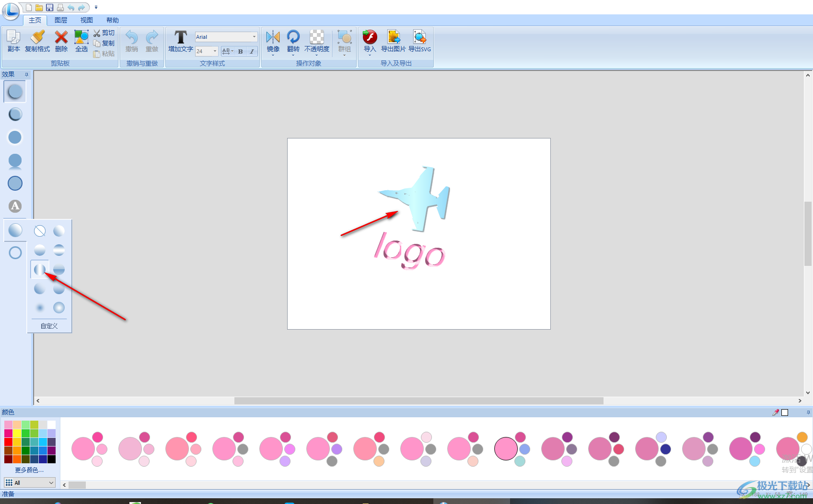Viewport: 813px width, 504px height.
Task: Select the first shadow effect in Effects panel
Action: coord(15,92)
